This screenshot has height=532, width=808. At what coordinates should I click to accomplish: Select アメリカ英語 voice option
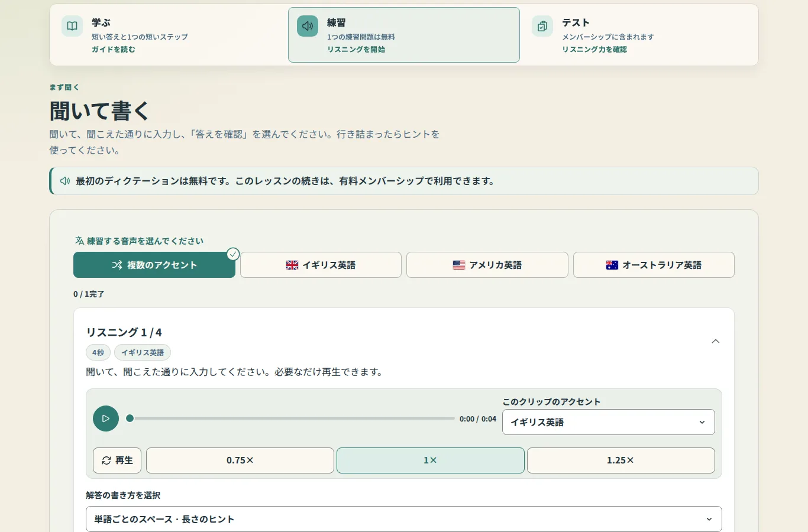487,265
